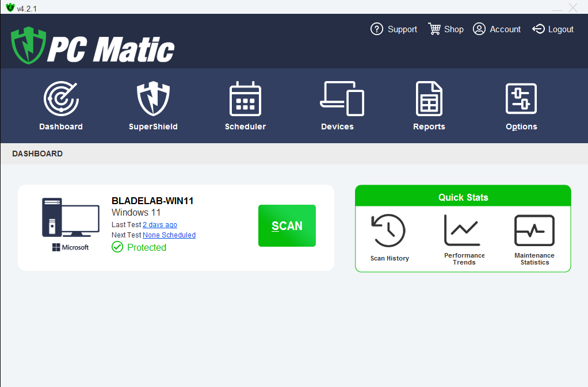
Task: Click the Protected status checkmark
Action: (117, 247)
